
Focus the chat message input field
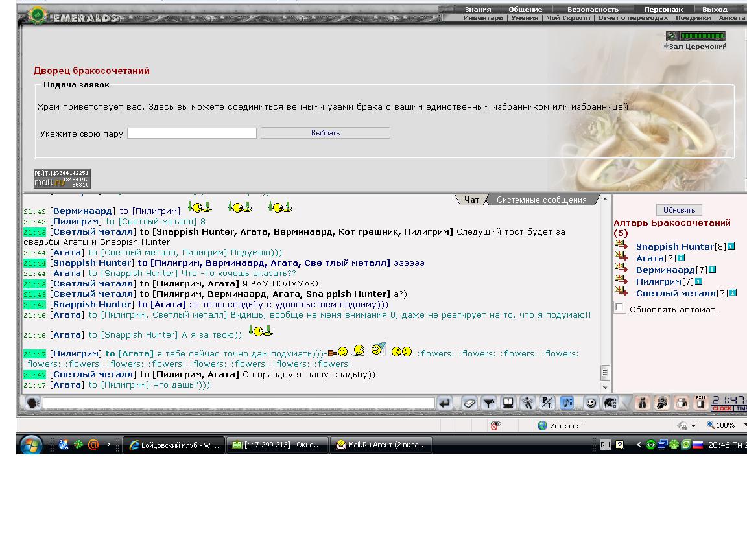click(239, 403)
